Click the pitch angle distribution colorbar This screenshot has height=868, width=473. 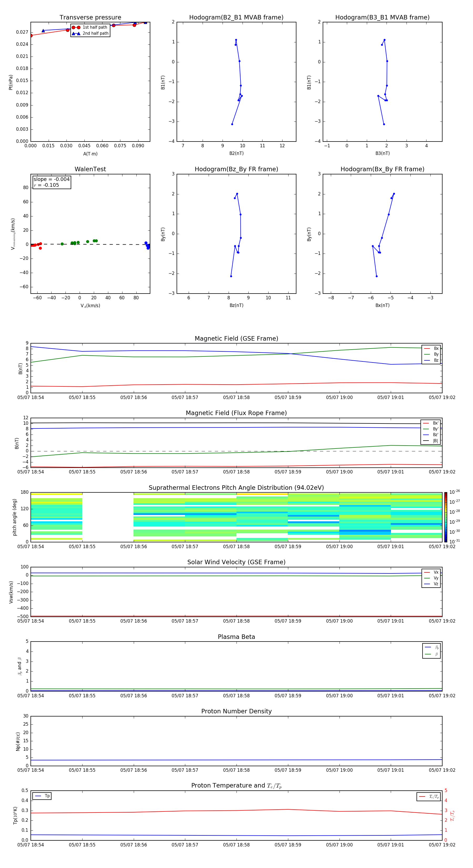coord(446,517)
